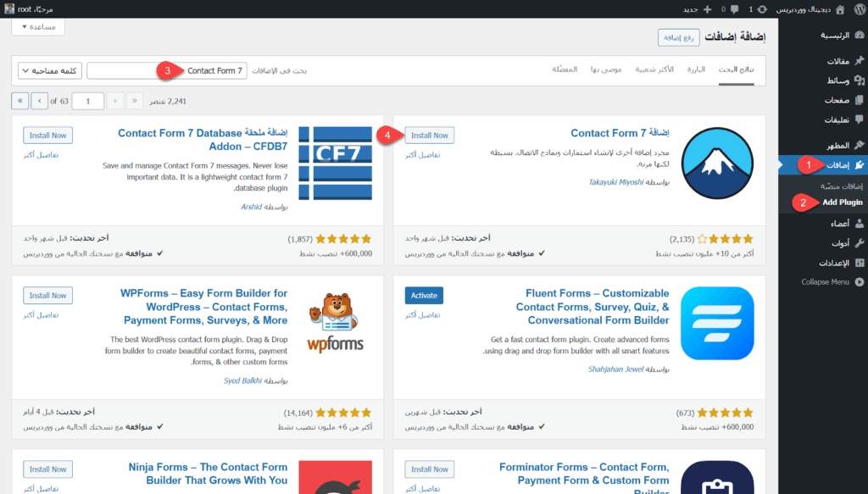
Task: Open إضافات منصّبة submenu item
Action: coord(842,186)
